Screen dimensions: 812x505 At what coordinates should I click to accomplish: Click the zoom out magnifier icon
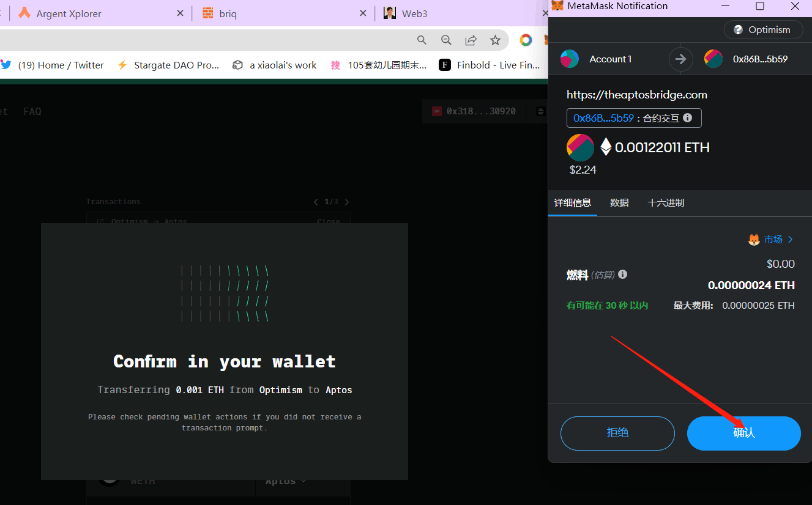446,40
